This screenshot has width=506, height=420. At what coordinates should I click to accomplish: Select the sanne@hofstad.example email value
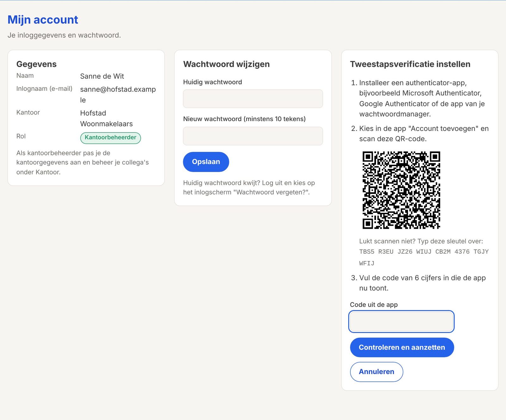point(118,95)
